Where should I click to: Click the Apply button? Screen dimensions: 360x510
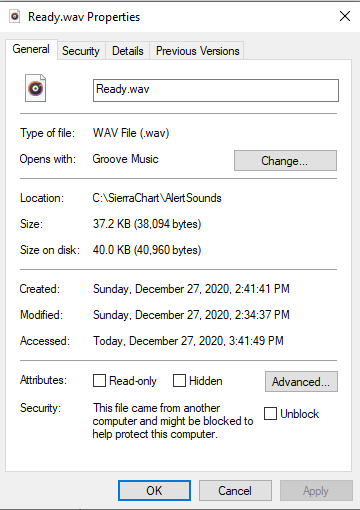pyautogui.click(x=316, y=491)
